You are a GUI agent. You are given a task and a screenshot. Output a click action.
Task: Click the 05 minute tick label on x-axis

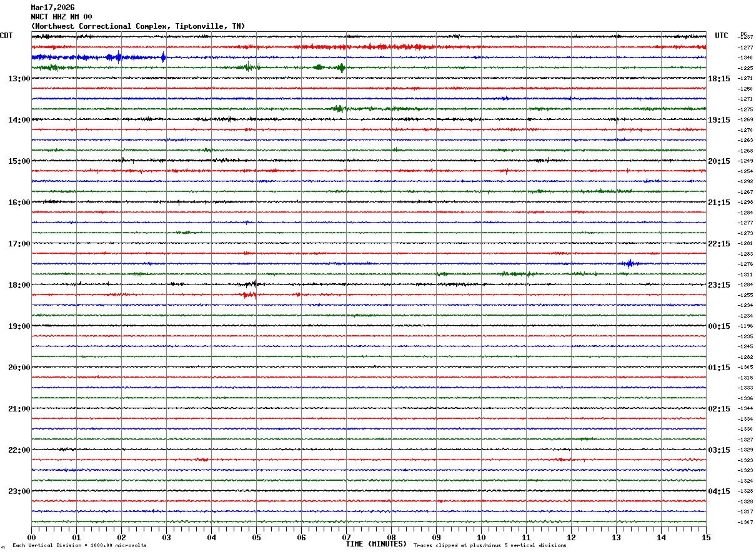[256, 538]
